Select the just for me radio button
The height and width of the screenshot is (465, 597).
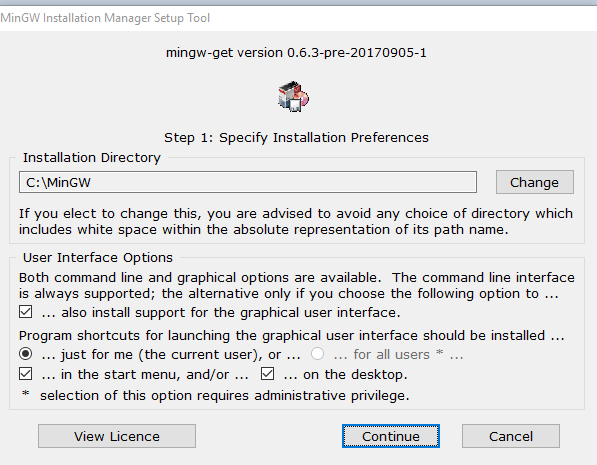[x=26, y=354]
